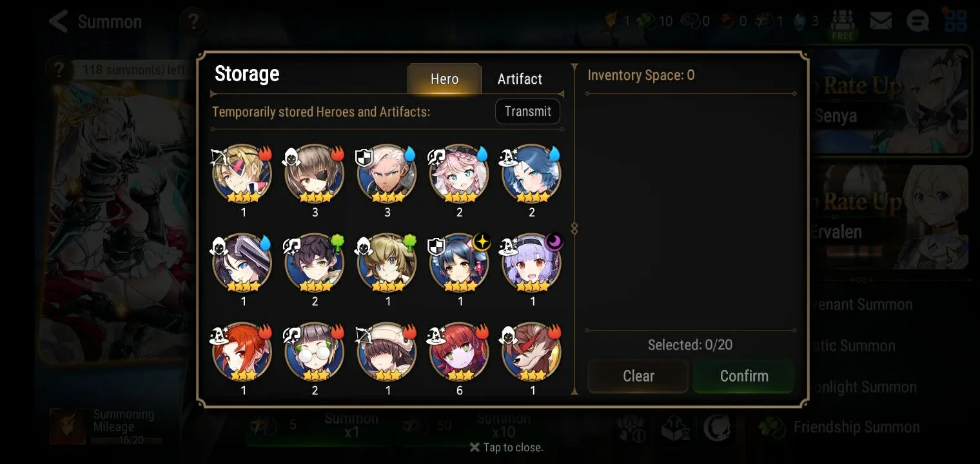Pick the red-haired green-eyed hero with count 6
This screenshot has width=980, height=464.
click(459, 353)
